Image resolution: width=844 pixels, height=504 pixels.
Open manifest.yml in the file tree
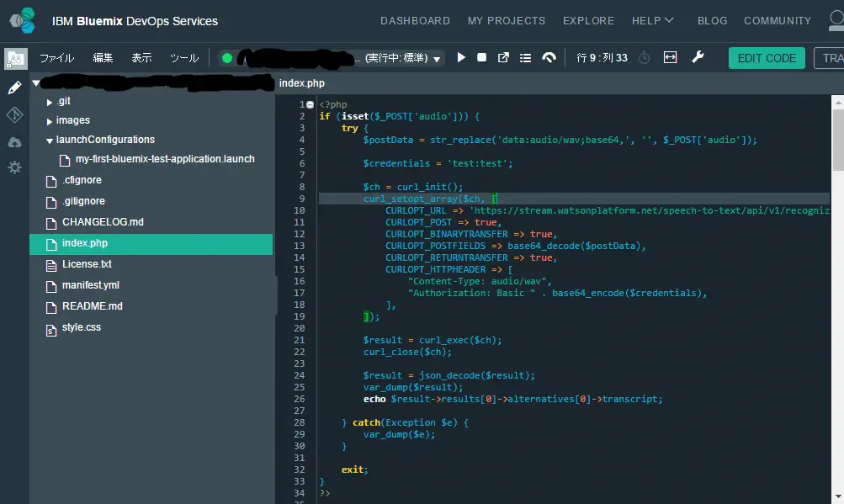90,285
